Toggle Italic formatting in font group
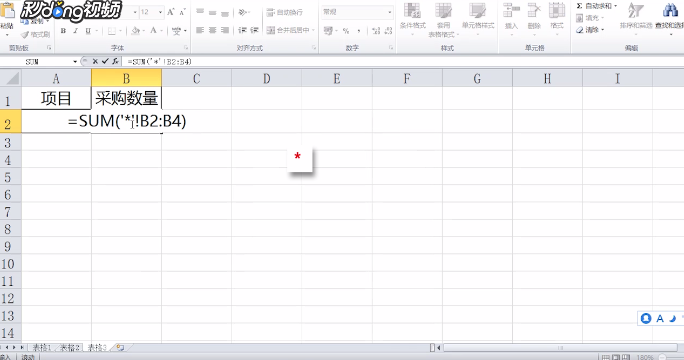 pos(75,31)
